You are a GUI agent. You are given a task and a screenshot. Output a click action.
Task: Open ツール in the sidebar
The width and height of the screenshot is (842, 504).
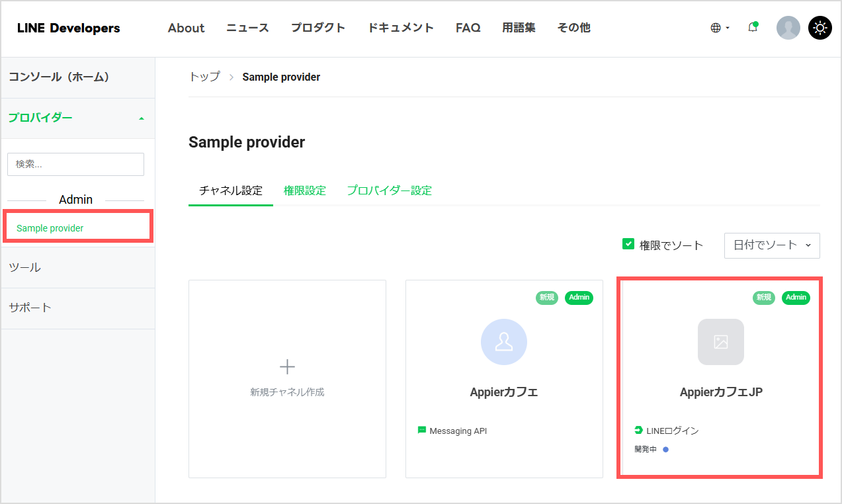pos(78,267)
